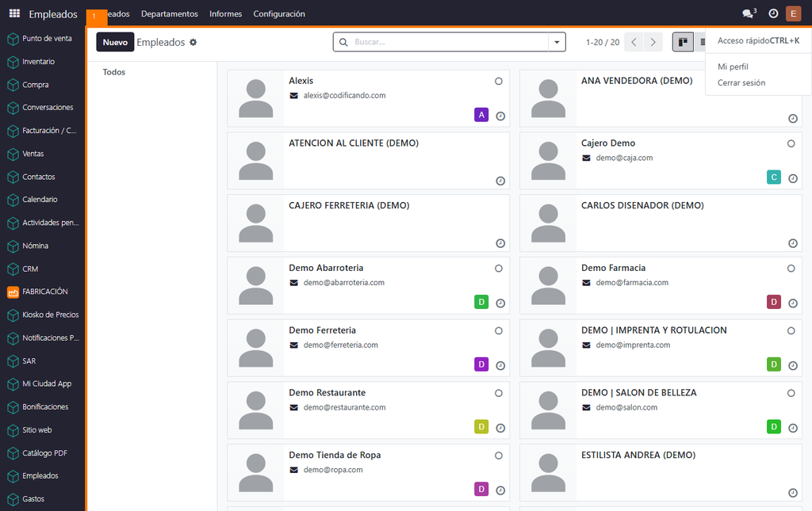
Task: Open the apps grid menu icon
Action: 14,13
